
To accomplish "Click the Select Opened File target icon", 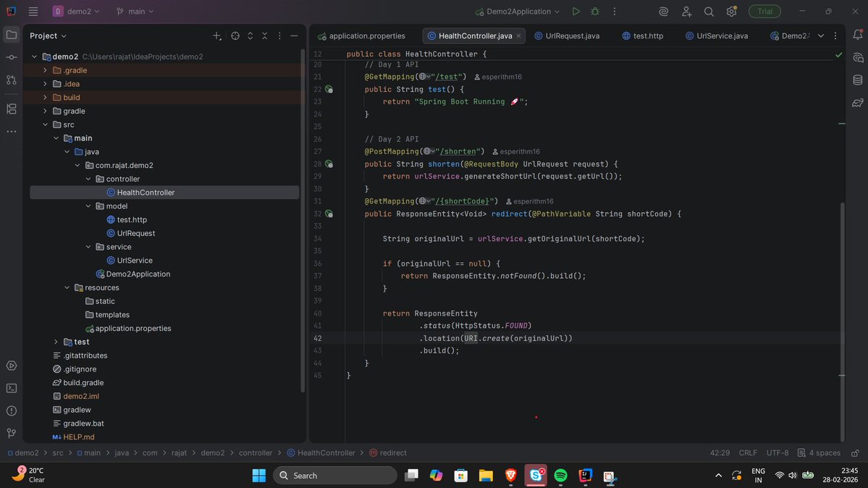I will coord(235,35).
